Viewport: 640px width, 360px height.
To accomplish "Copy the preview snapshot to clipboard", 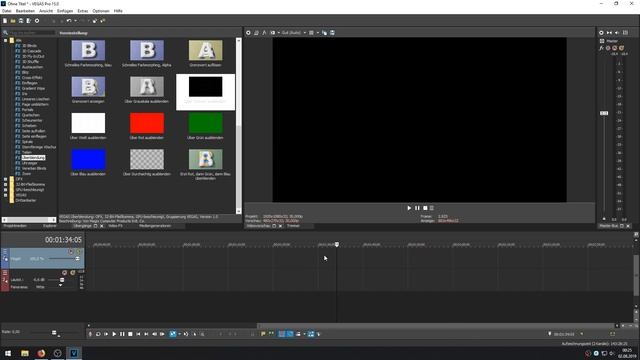I will (x=324, y=33).
